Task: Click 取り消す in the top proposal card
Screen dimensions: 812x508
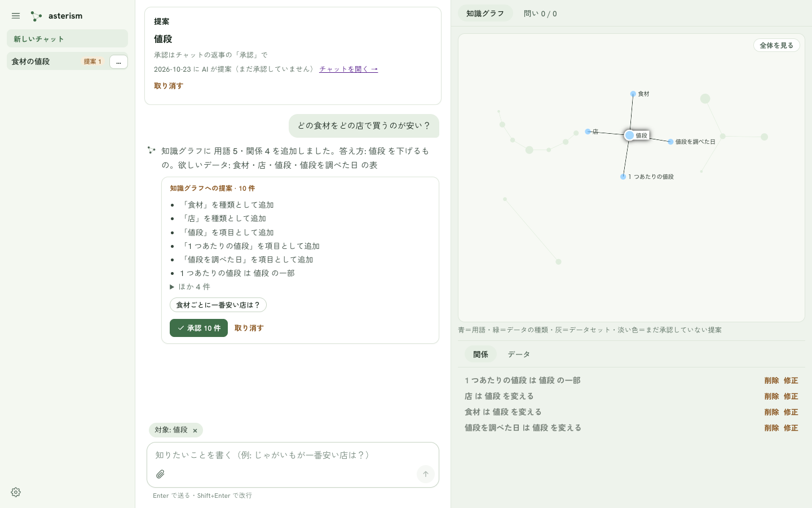Action: [169, 86]
